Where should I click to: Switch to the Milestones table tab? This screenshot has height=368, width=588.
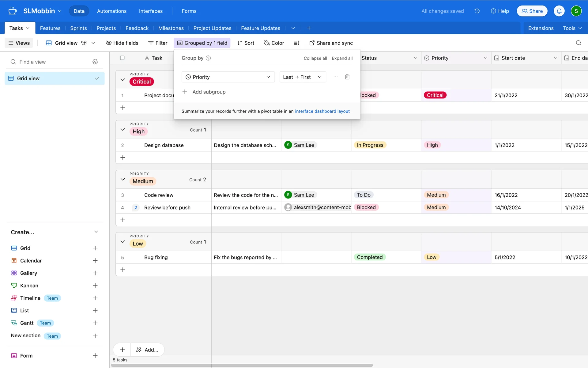(x=171, y=28)
